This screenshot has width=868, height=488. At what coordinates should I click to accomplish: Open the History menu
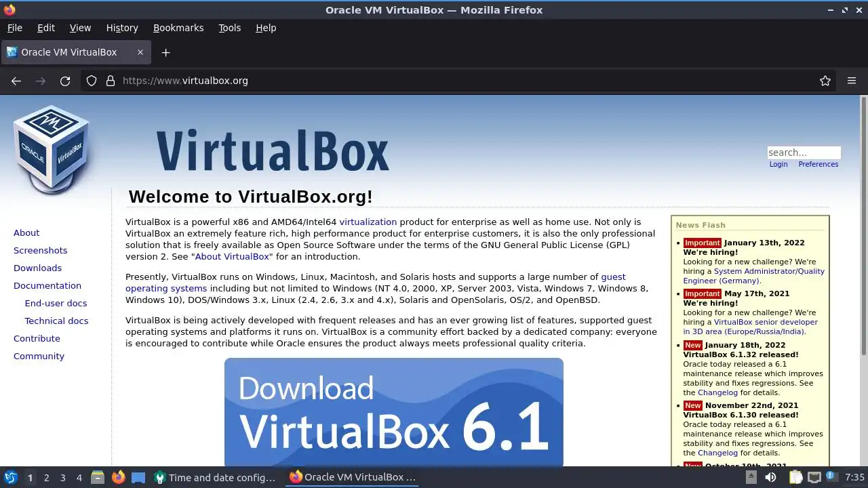[x=122, y=28]
